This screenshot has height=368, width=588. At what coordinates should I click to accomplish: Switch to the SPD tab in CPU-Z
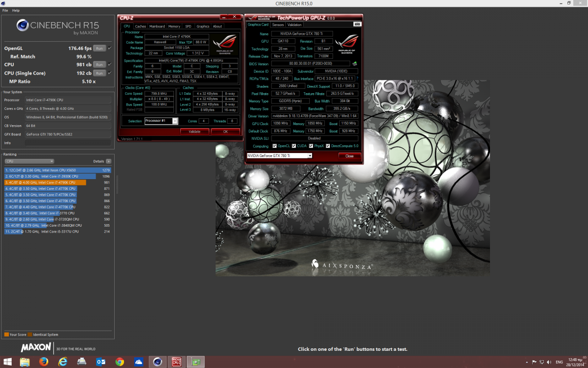click(x=188, y=26)
